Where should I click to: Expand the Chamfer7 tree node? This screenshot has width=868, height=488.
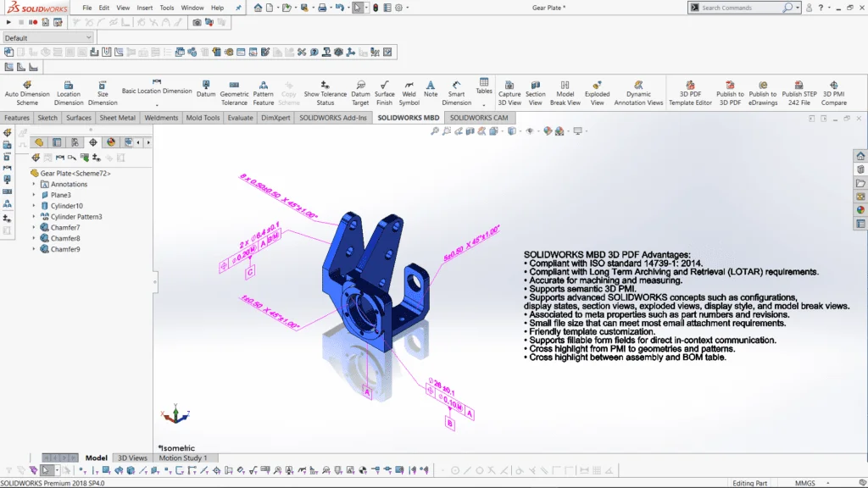click(x=34, y=227)
